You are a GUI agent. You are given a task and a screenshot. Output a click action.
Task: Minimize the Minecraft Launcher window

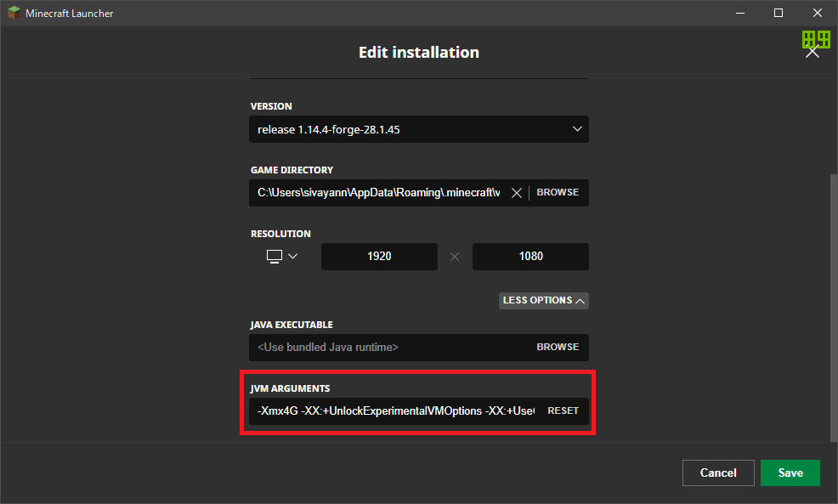(740, 13)
